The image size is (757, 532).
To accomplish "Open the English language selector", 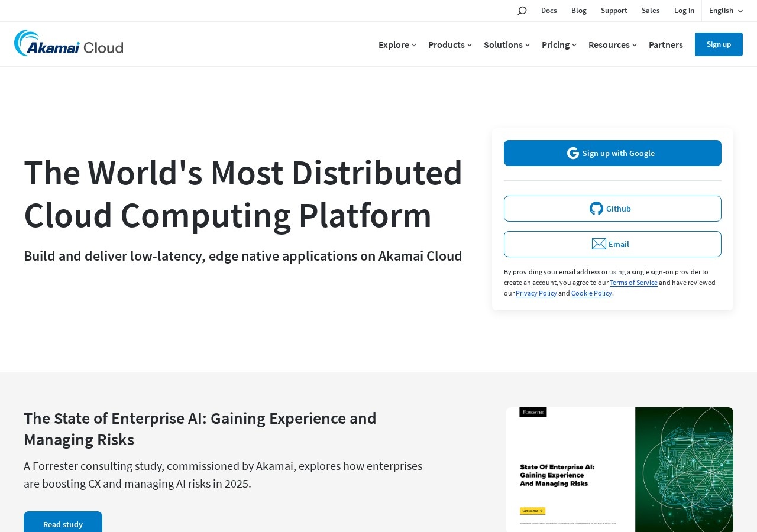I will click(726, 11).
